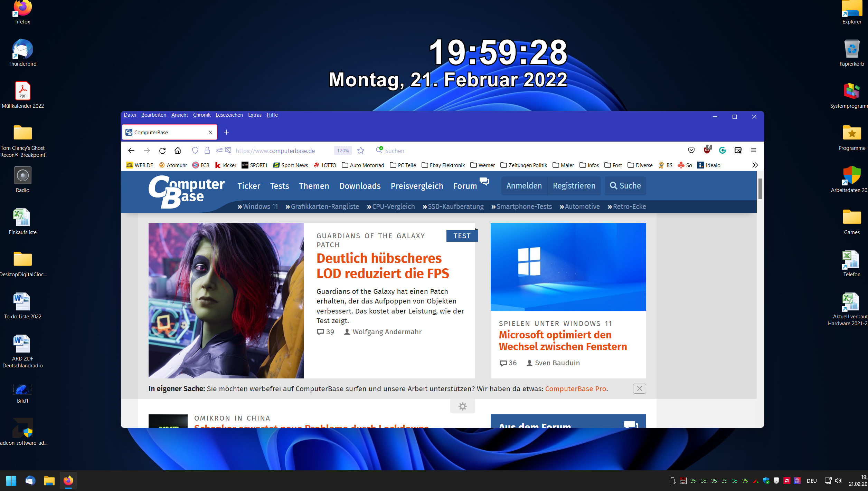Go to Firefox home page icon
This screenshot has height=491, width=868.
178,151
